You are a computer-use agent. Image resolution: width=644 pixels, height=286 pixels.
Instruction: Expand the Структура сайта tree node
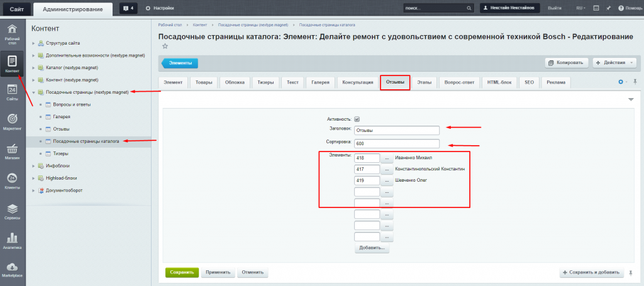point(34,43)
